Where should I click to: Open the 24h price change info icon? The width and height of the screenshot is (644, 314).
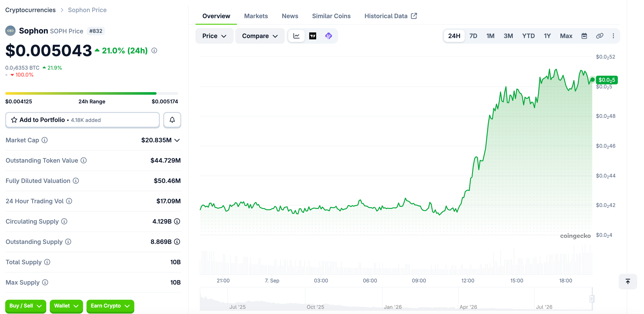[154, 51]
